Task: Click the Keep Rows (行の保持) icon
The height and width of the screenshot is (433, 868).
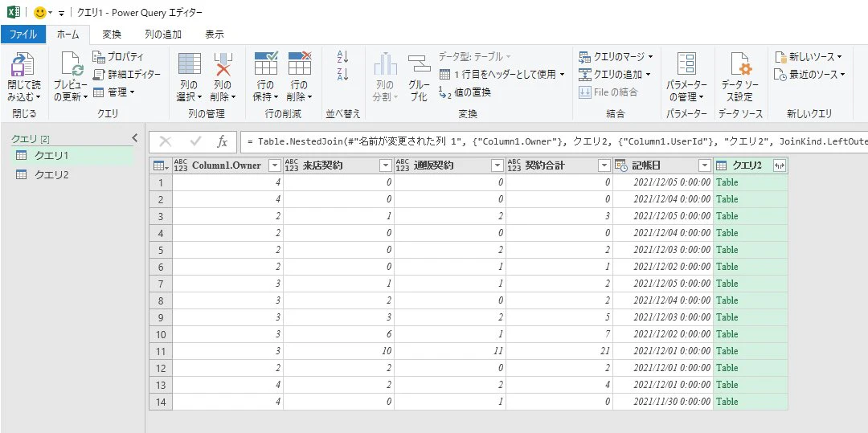Action: [266, 63]
